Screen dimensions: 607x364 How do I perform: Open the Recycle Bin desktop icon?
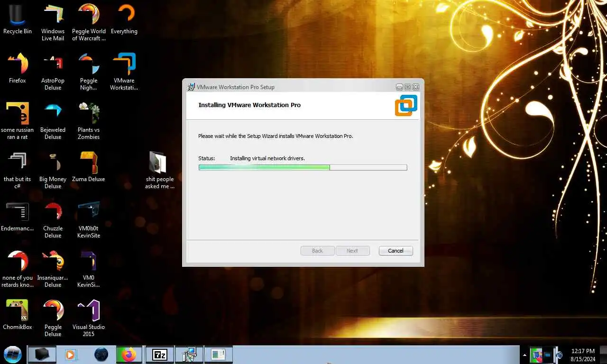(x=17, y=19)
